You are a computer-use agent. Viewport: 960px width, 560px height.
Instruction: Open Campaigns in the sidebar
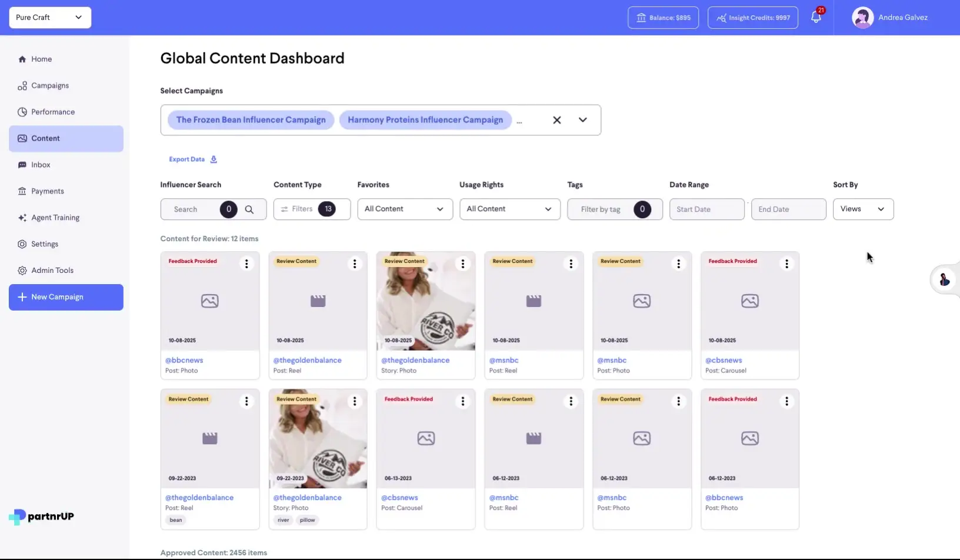click(x=66, y=85)
